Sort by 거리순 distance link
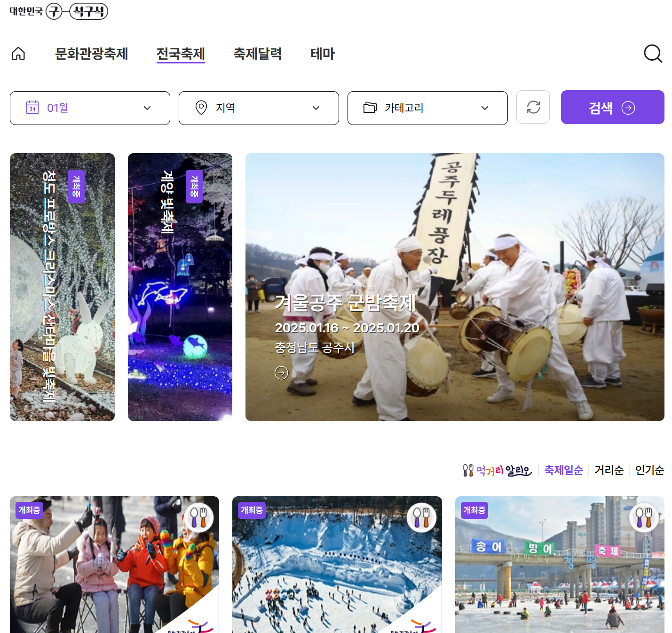 608,470
